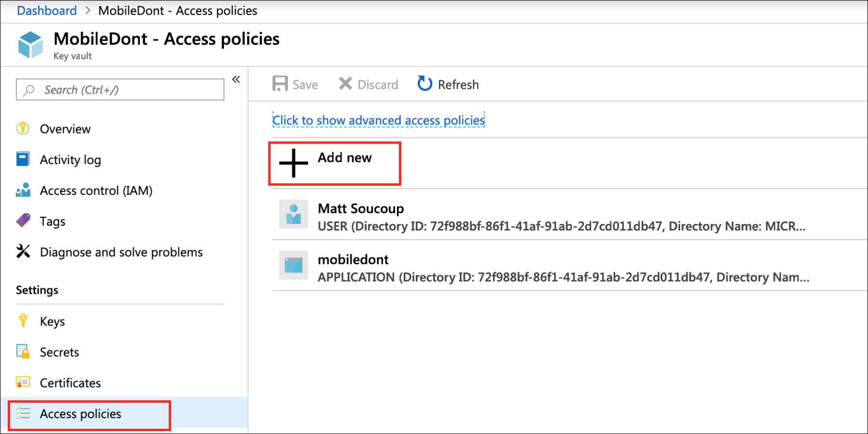Show advanced access policies link
This screenshot has height=434, width=868.
pyautogui.click(x=379, y=120)
